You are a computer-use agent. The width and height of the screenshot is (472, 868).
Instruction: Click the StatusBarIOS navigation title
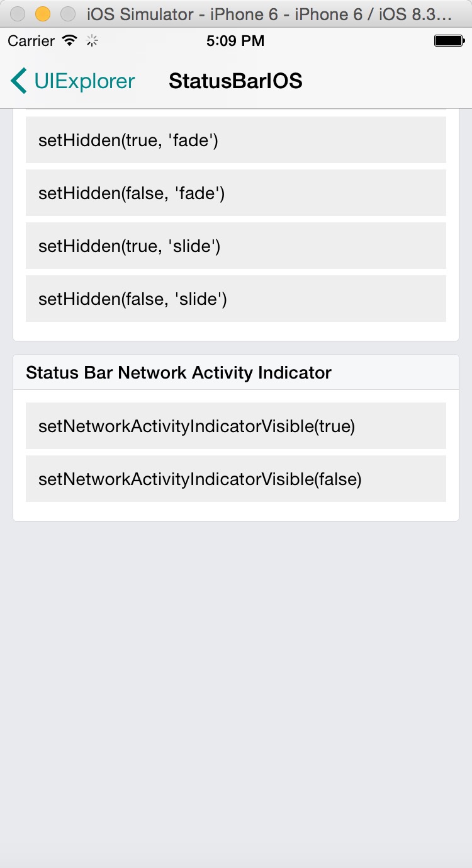[235, 81]
